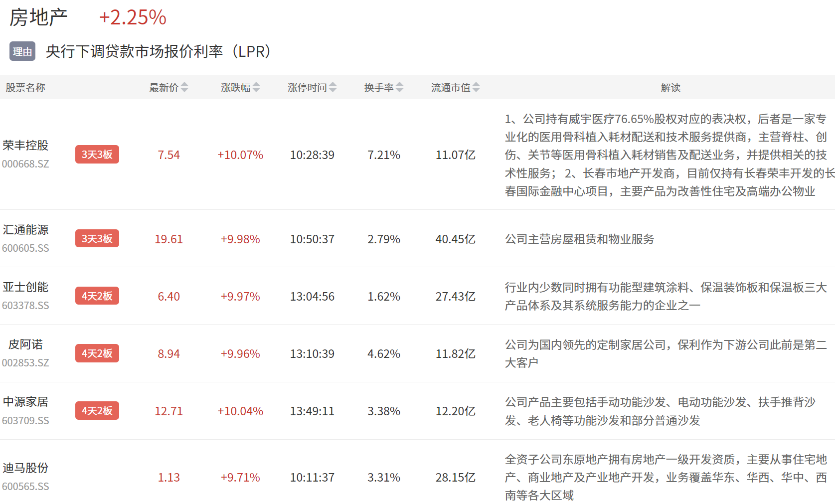
Task: Click limit-up time 10:28:39
Action: [x=312, y=155]
